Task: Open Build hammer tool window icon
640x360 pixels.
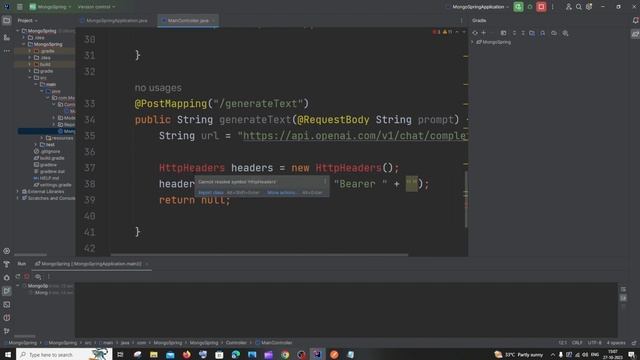Action: [x=7, y=264]
